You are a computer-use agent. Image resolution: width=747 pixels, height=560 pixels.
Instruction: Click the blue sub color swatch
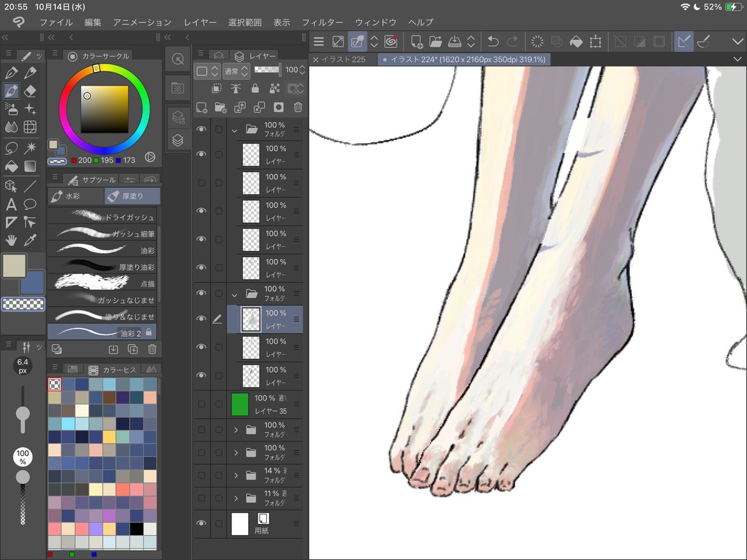click(x=34, y=282)
